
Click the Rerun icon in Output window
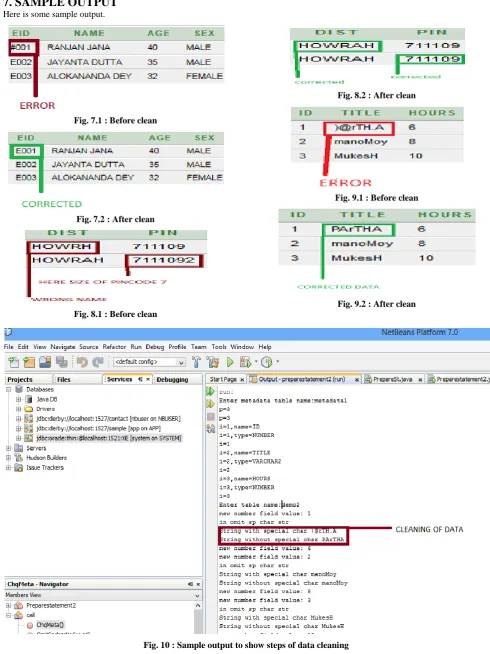point(211,391)
